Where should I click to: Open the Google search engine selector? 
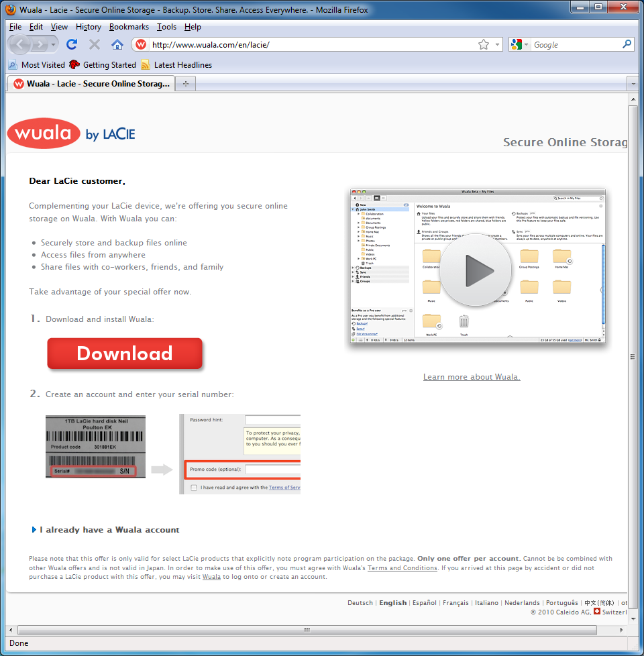(x=519, y=44)
